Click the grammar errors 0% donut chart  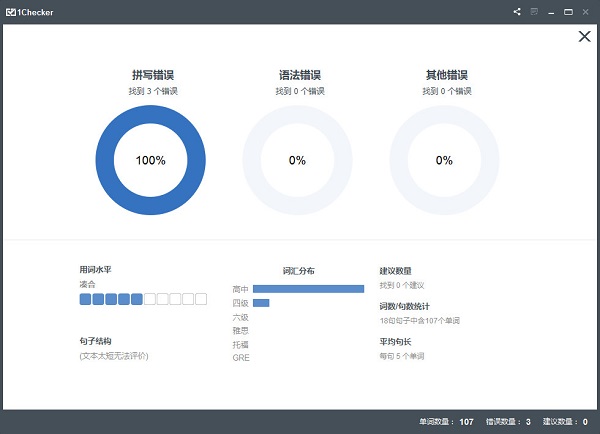pos(297,160)
